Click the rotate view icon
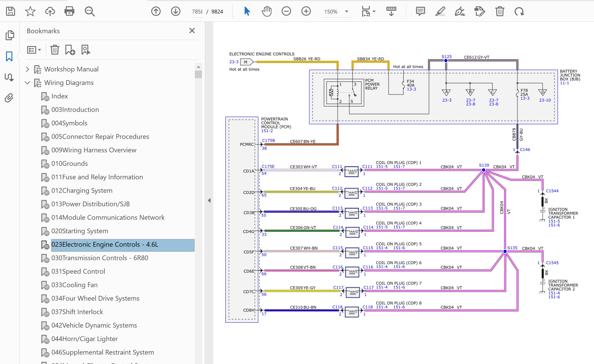 point(519,11)
